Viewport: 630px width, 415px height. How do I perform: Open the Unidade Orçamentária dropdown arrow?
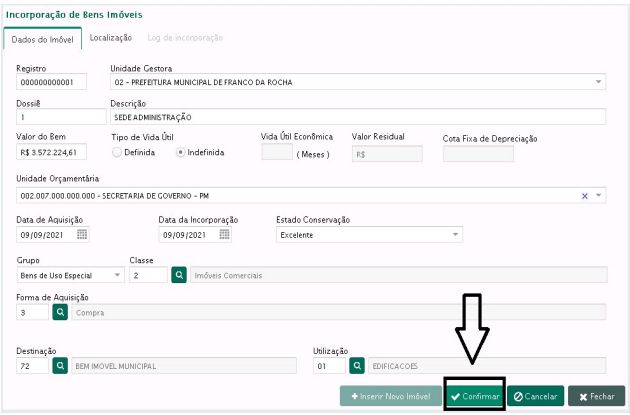[598, 196]
